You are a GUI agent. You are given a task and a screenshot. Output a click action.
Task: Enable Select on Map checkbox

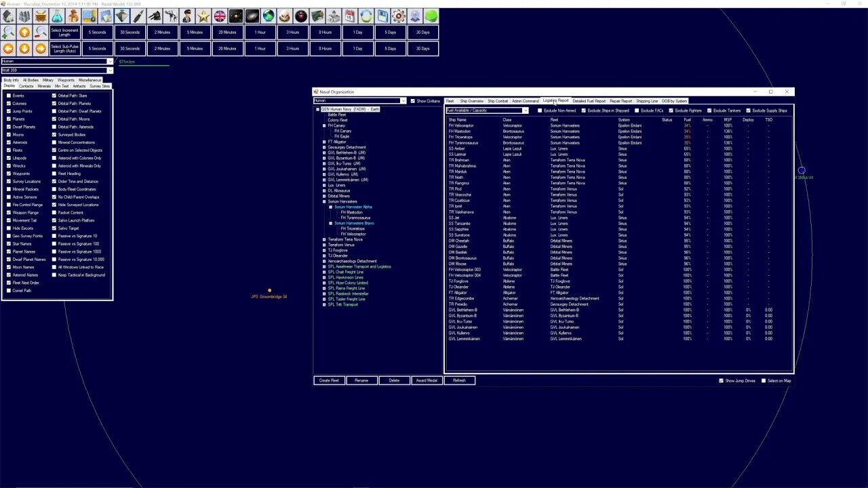click(x=764, y=381)
